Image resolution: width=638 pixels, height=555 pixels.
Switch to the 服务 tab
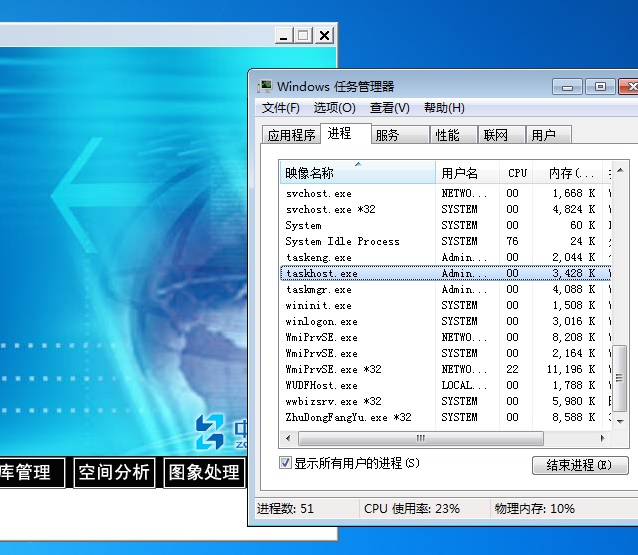400,135
